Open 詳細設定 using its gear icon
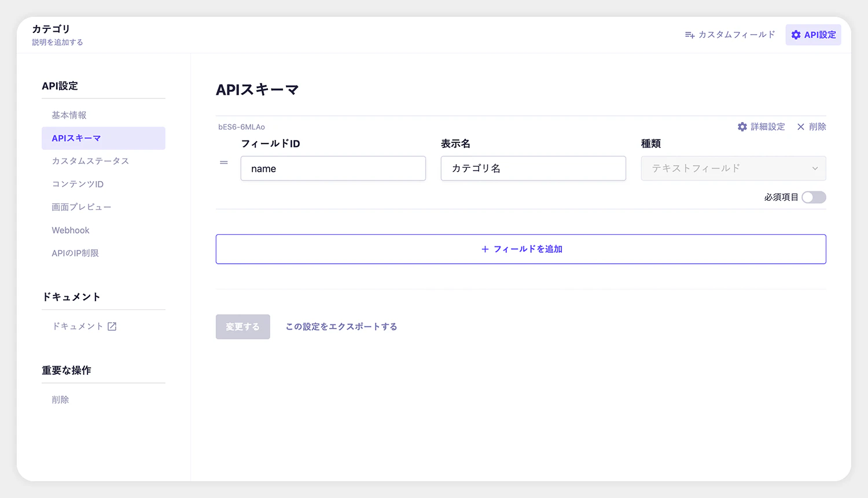This screenshot has height=498, width=868. click(x=742, y=127)
